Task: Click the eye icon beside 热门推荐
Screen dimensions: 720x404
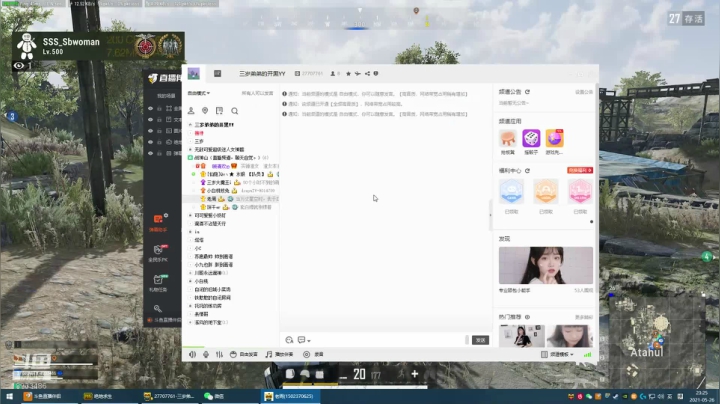Action: click(x=527, y=317)
